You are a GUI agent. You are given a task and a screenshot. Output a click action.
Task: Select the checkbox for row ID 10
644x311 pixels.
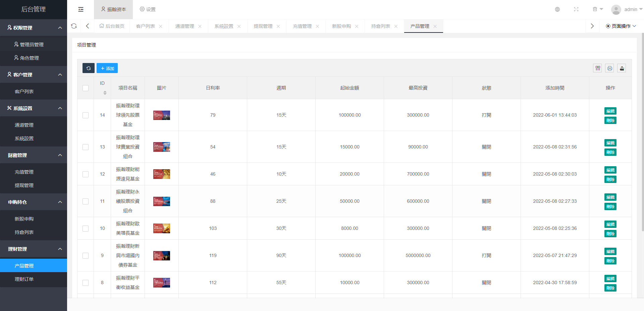point(86,229)
